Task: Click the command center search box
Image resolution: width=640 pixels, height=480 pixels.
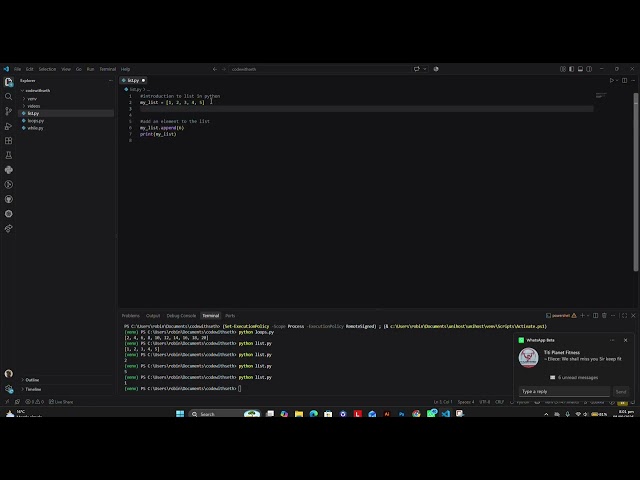Action: click(x=319, y=69)
